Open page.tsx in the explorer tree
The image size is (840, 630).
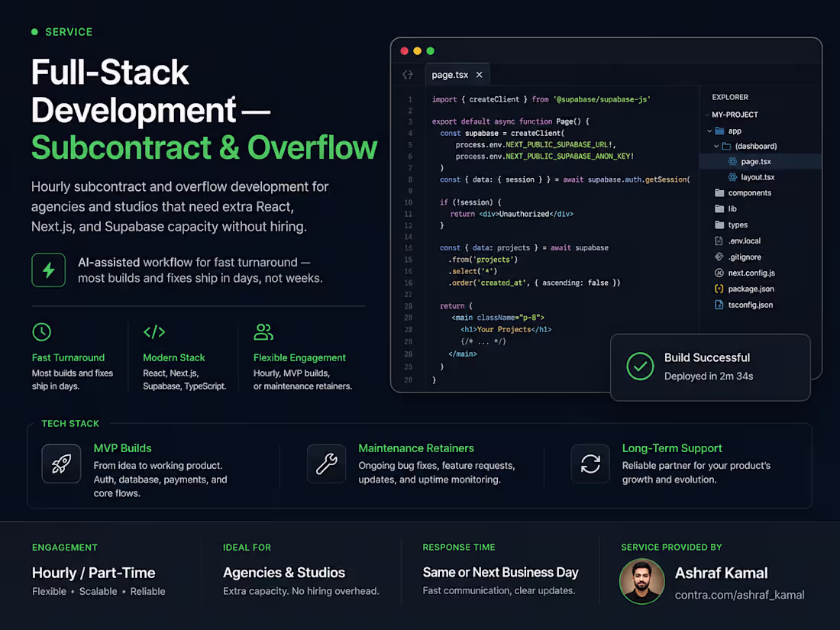click(x=760, y=162)
